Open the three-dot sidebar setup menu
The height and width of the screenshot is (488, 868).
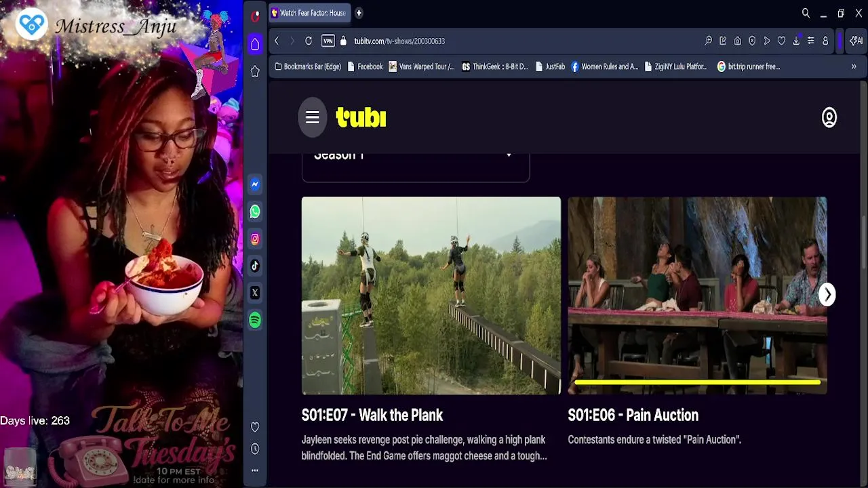255,470
